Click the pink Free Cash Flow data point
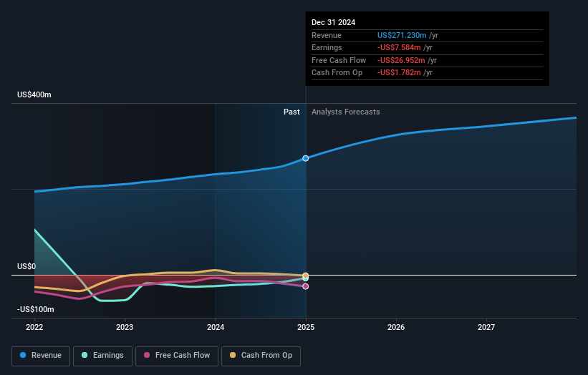This screenshot has width=588, height=375. coord(306,286)
